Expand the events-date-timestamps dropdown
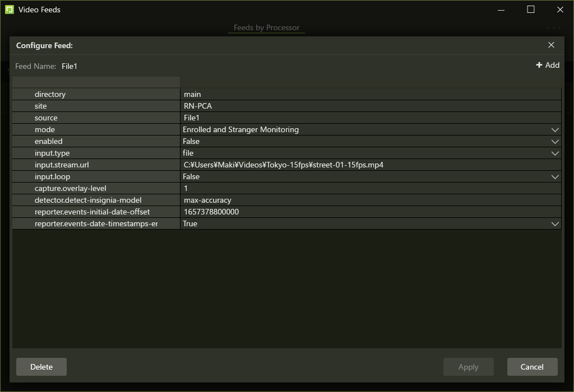The width and height of the screenshot is (574, 392). coord(555,223)
